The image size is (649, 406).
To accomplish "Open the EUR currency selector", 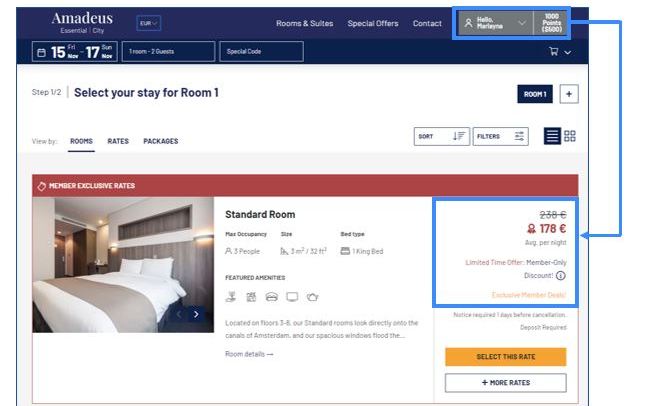I will (x=149, y=23).
